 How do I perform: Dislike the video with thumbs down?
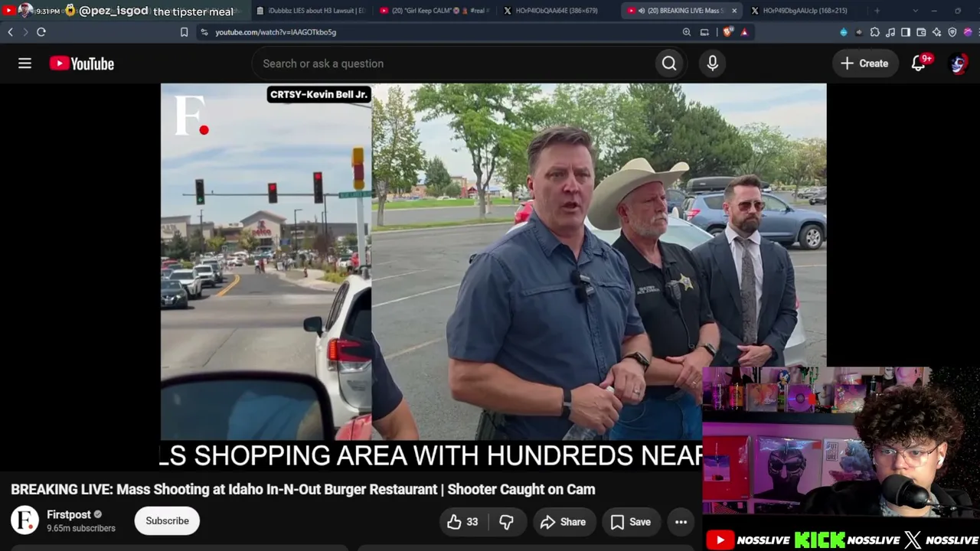coord(506,522)
